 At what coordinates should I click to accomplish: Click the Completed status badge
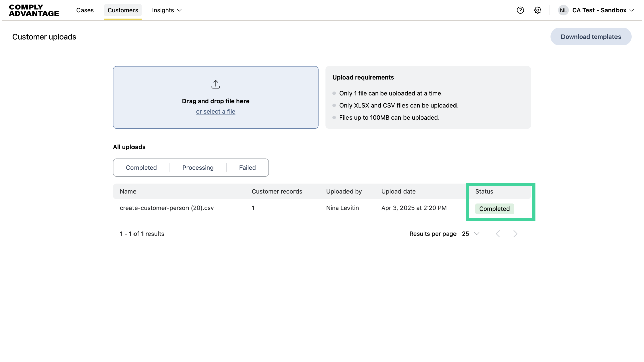tap(494, 209)
